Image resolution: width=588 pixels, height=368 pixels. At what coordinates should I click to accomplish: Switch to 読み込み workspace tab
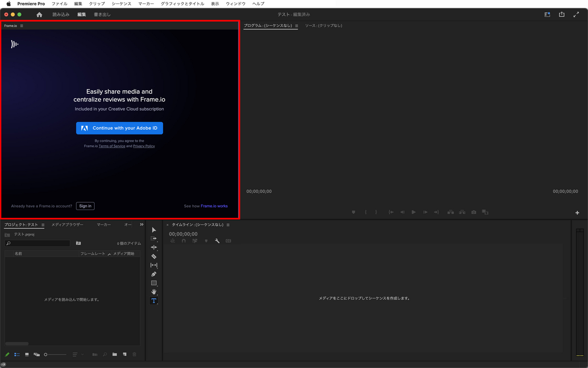(61, 15)
